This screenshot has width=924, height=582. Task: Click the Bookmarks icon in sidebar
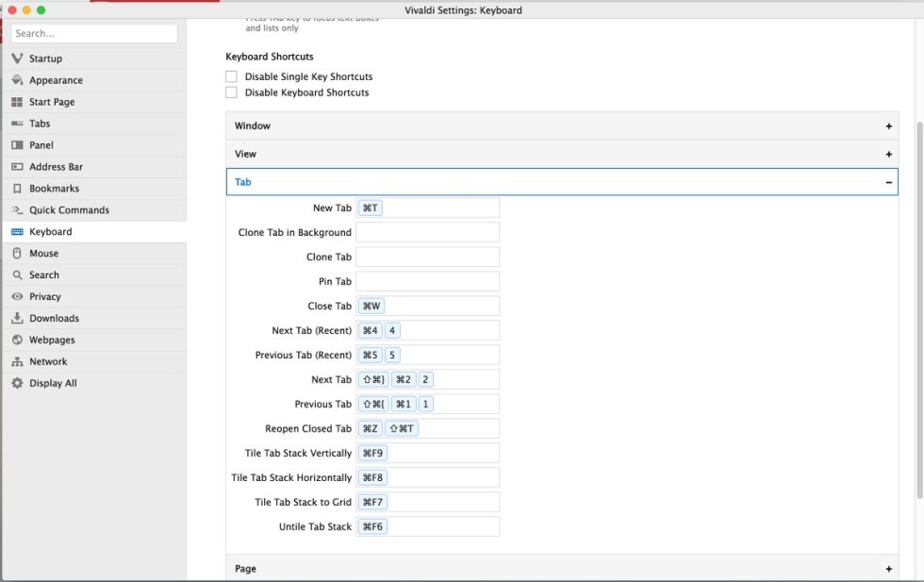17,189
